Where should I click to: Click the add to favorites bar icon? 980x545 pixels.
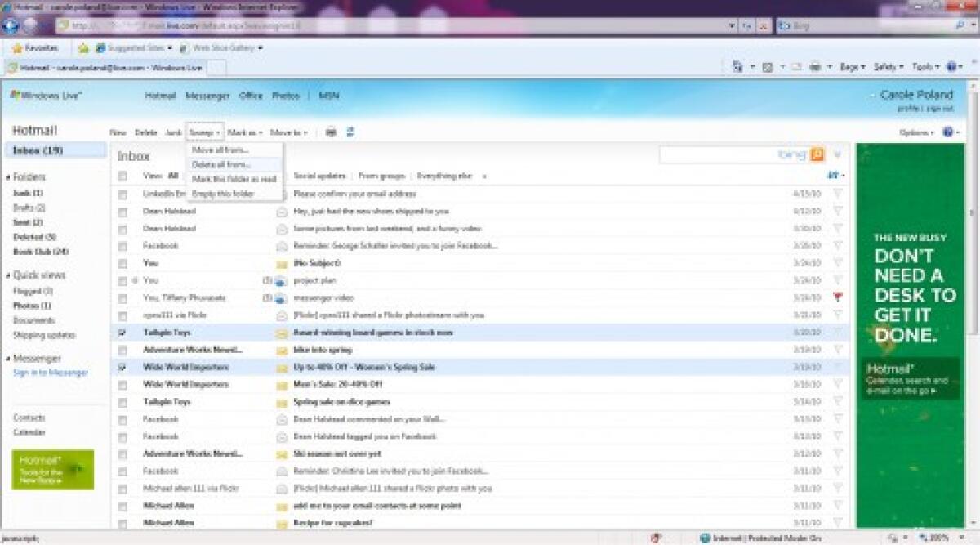pos(83,48)
